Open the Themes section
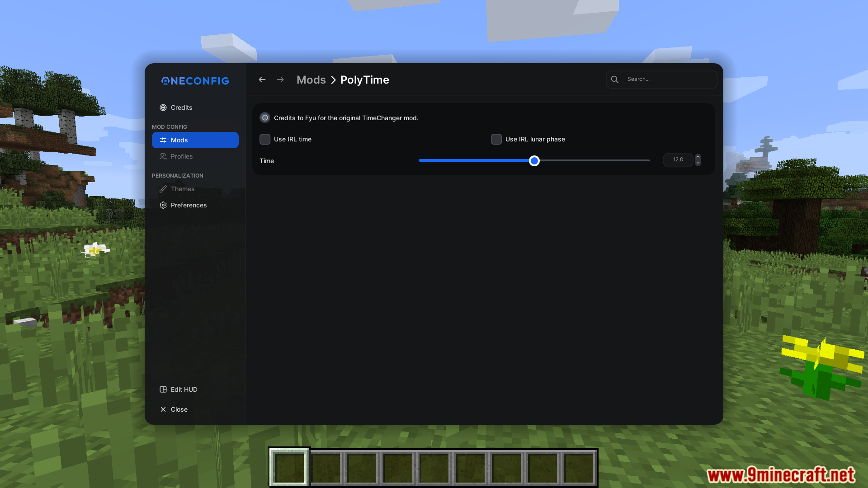The height and width of the screenshot is (488, 868). (x=195, y=189)
